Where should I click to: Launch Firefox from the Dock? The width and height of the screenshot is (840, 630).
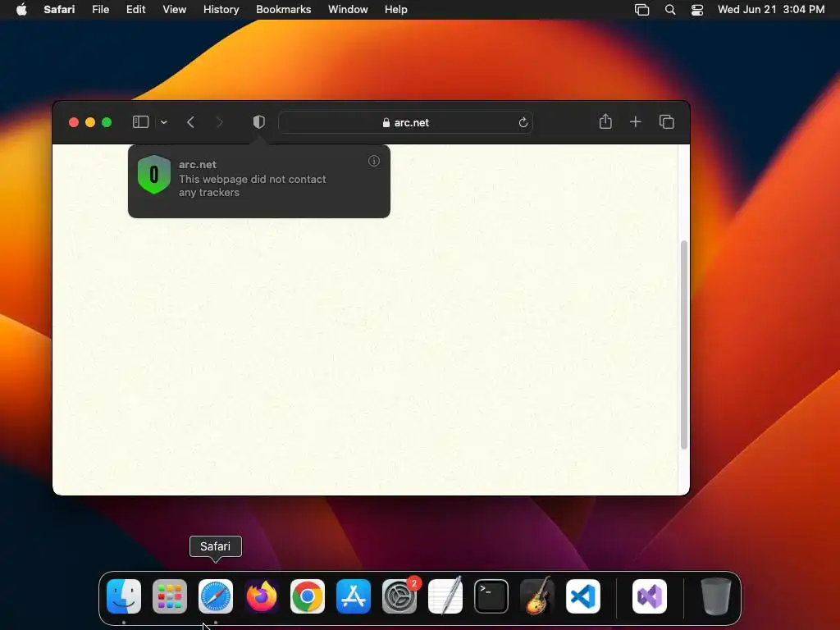pyautogui.click(x=262, y=596)
